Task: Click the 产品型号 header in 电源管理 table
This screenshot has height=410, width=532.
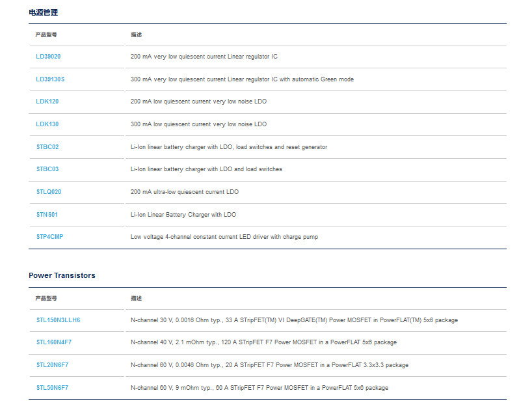Action: click(46, 34)
